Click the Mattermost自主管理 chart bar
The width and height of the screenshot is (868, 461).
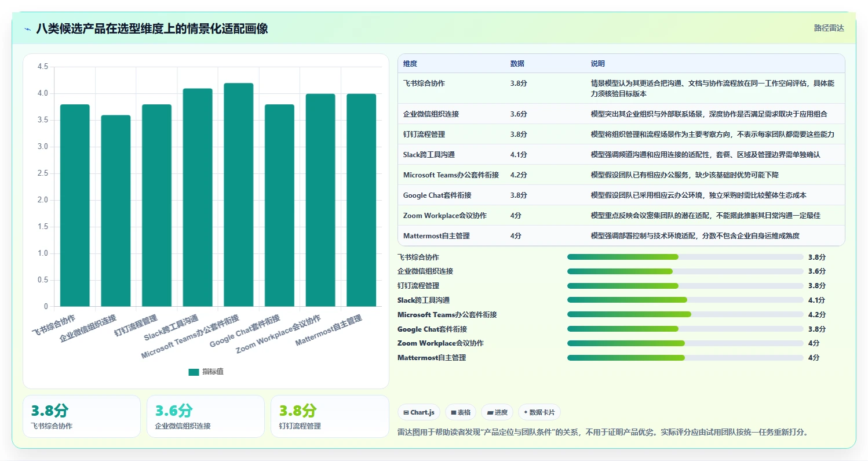[x=362, y=200]
